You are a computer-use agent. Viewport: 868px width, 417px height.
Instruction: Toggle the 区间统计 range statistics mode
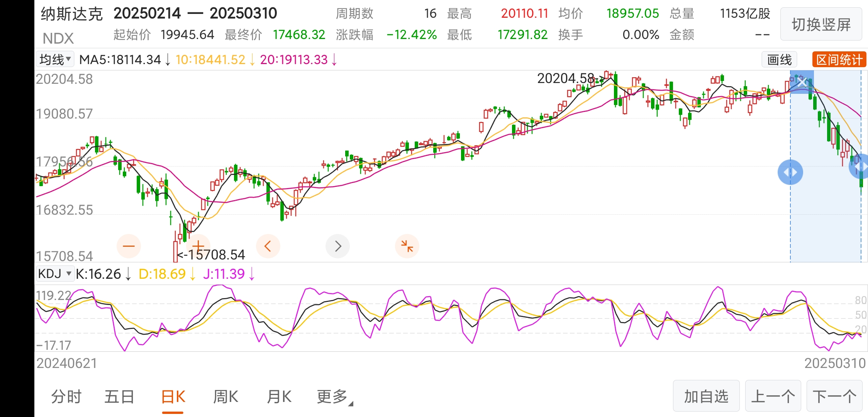pyautogui.click(x=839, y=60)
